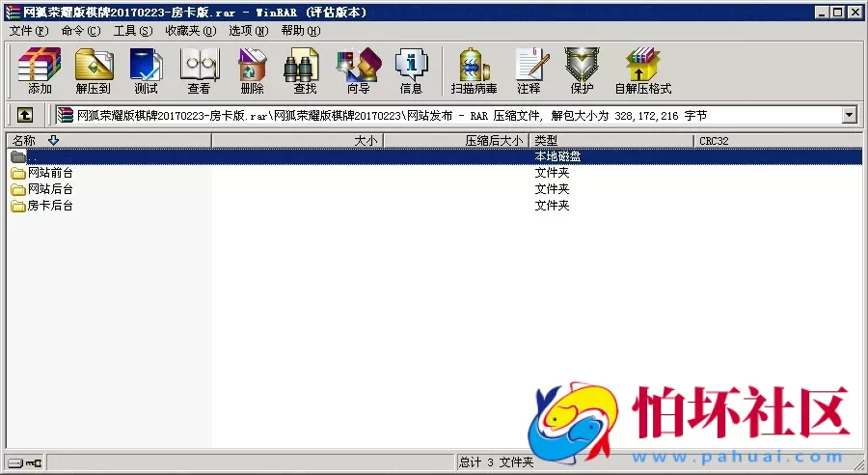Open the 查看 (View) tool
Viewport: 868px width, 475px height.
[x=200, y=70]
